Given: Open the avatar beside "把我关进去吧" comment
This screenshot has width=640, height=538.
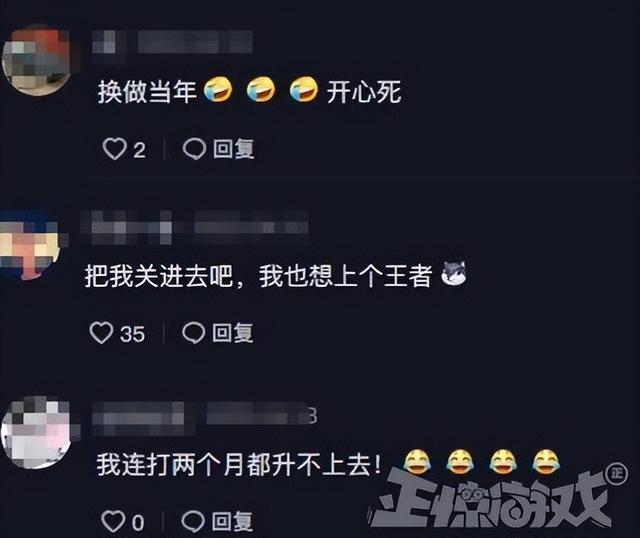Looking at the screenshot, I should tap(29, 246).
